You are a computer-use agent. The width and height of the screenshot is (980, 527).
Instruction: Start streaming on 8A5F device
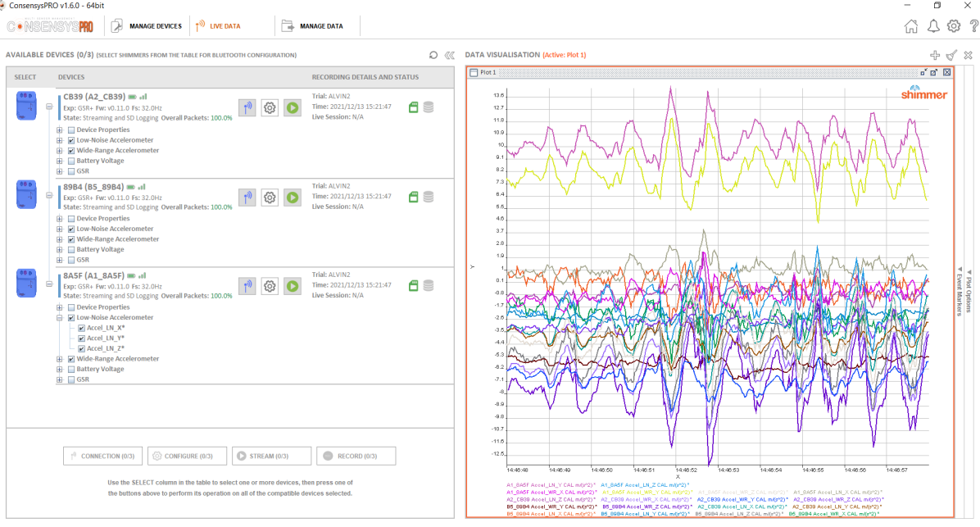293,286
